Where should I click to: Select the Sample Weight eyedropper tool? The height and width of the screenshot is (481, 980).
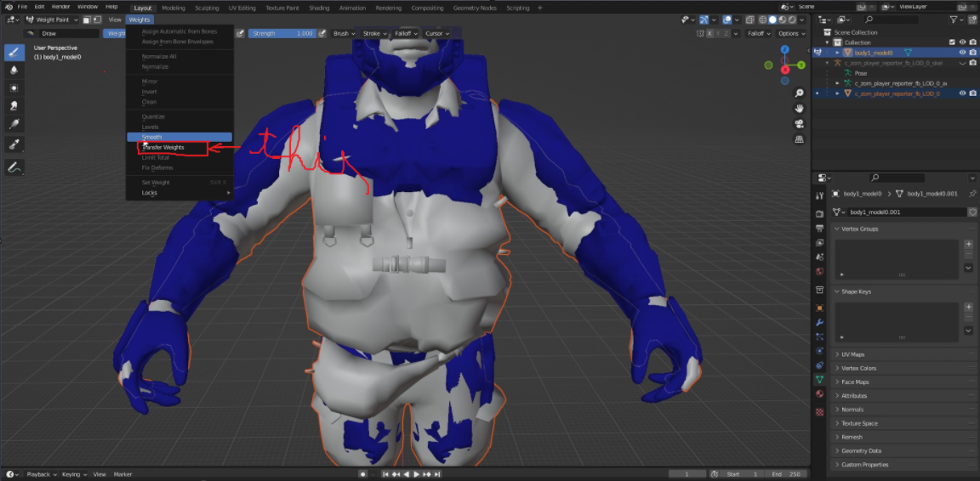(x=14, y=145)
